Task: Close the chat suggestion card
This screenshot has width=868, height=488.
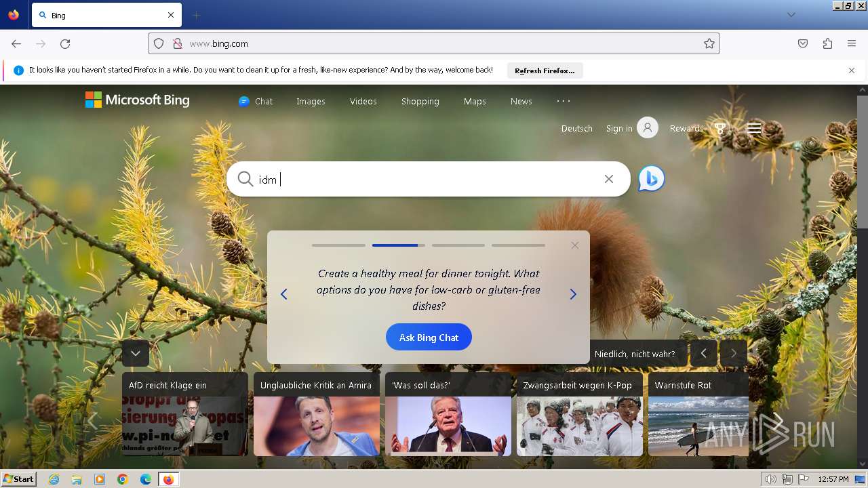Action: tap(575, 245)
